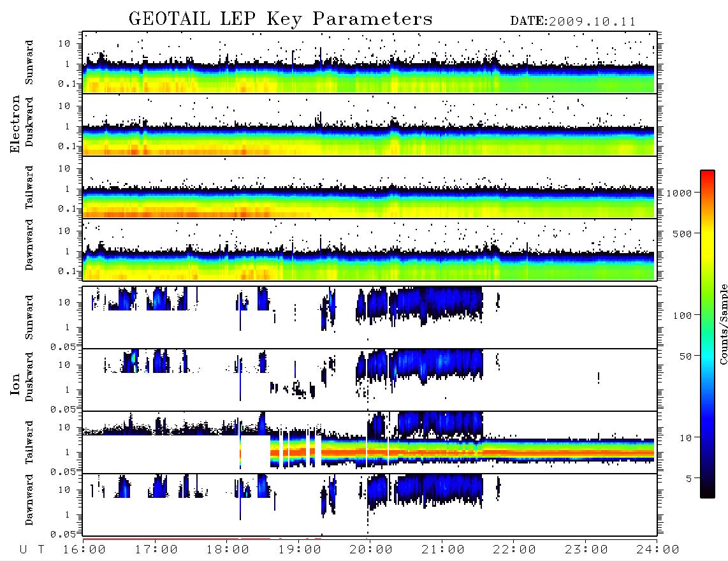This screenshot has height=561, width=728.
Task: Click the rainbow Counts/Sample color bar
Action: click(x=707, y=334)
